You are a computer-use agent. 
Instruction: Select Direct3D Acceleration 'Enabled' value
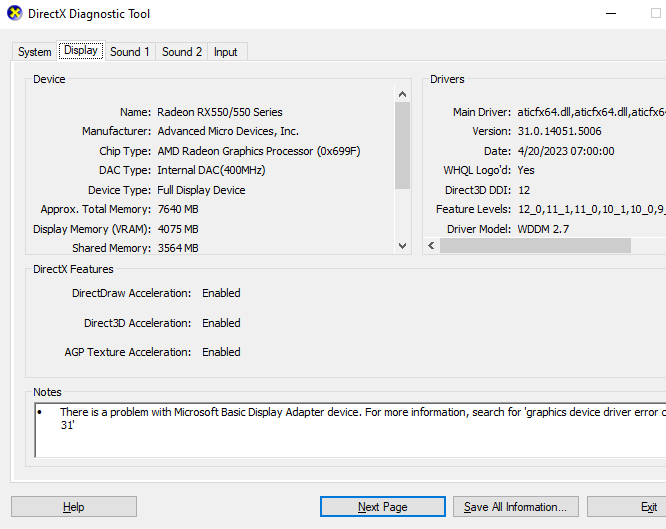tap(221, 323)
